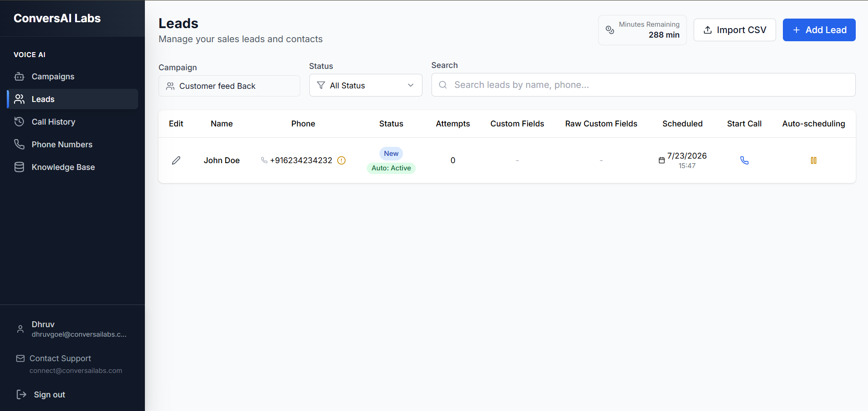
Task: Click the Scheduled column header
Action: pyautogui.click(x=682, y=124)
